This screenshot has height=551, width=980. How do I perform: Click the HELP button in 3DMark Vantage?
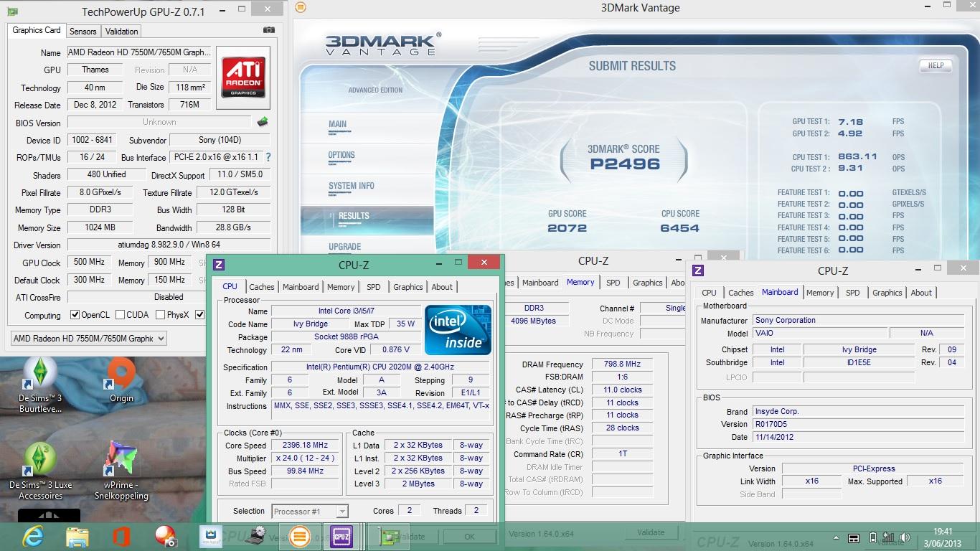coord(936,65)
